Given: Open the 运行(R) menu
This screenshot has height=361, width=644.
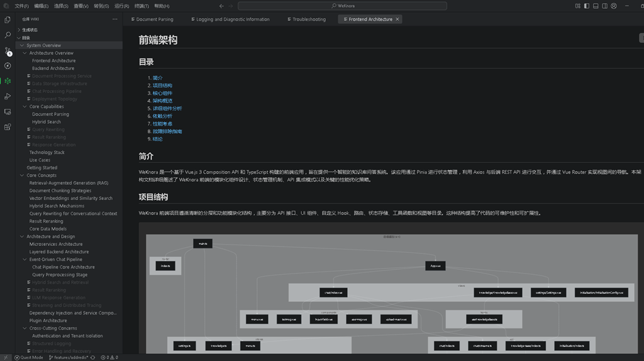Looking at the screenshot, I should (x=121, y=6).
